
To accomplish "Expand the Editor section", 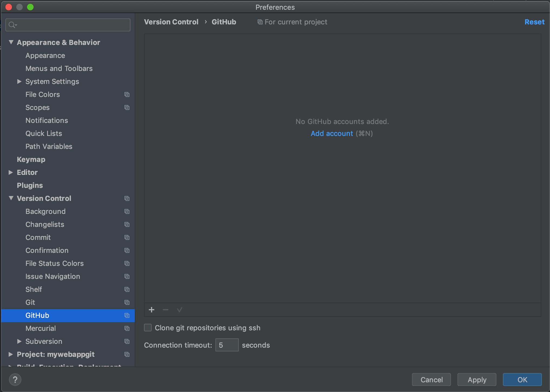I will (11, 172).
